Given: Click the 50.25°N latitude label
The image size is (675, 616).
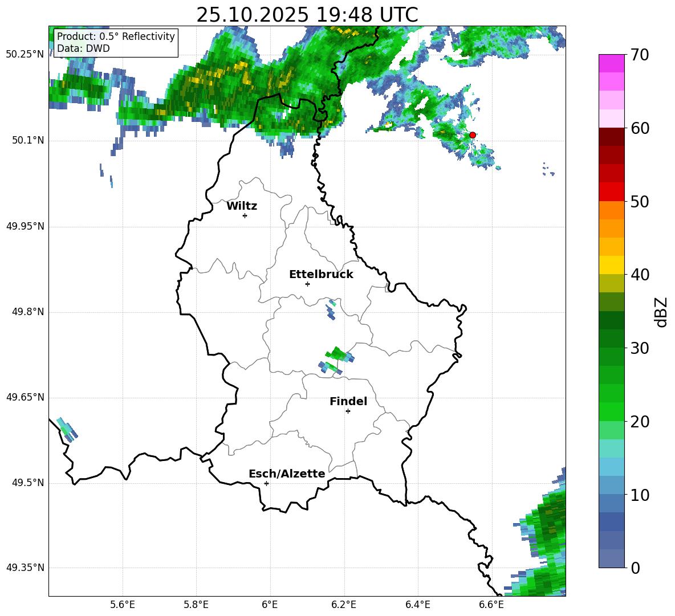Looking at the screenshot, I should click(x=25, y=55).
